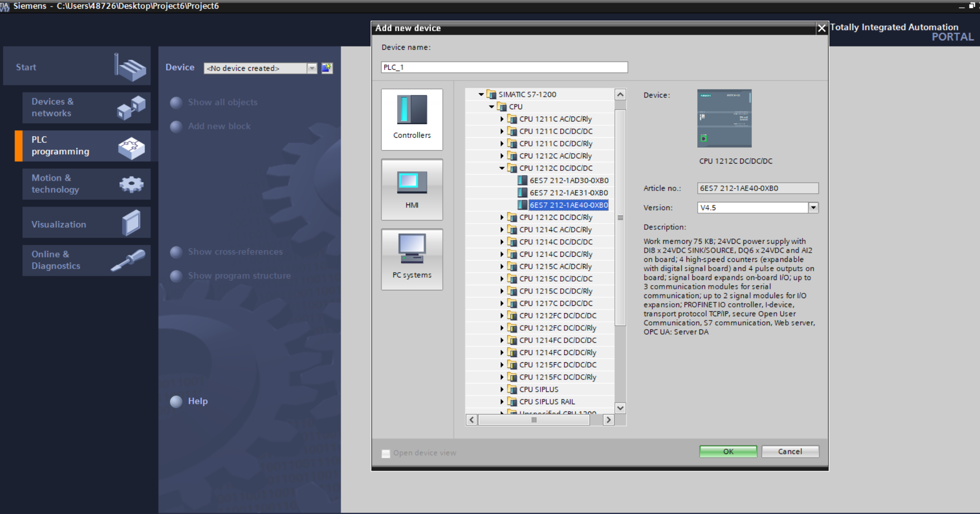Click the Online & Diagnostics screwdriver icon

[128, 260]
